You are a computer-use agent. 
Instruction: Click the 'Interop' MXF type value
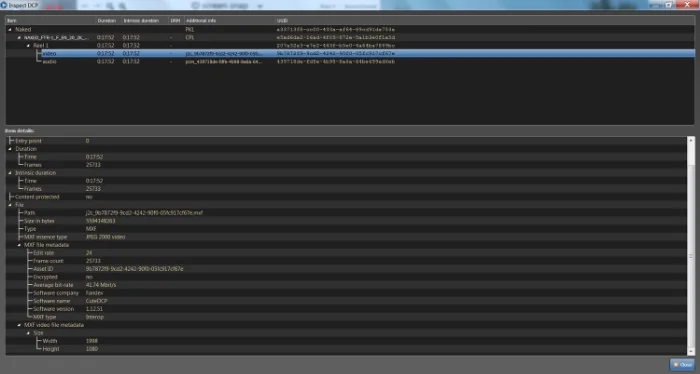tap(95, 317)
